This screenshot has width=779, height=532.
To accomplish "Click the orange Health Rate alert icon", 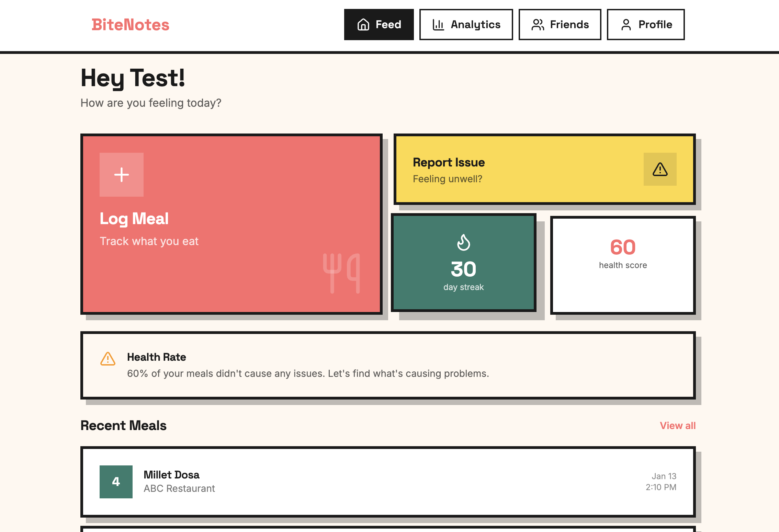I will (x=108, y=359).
